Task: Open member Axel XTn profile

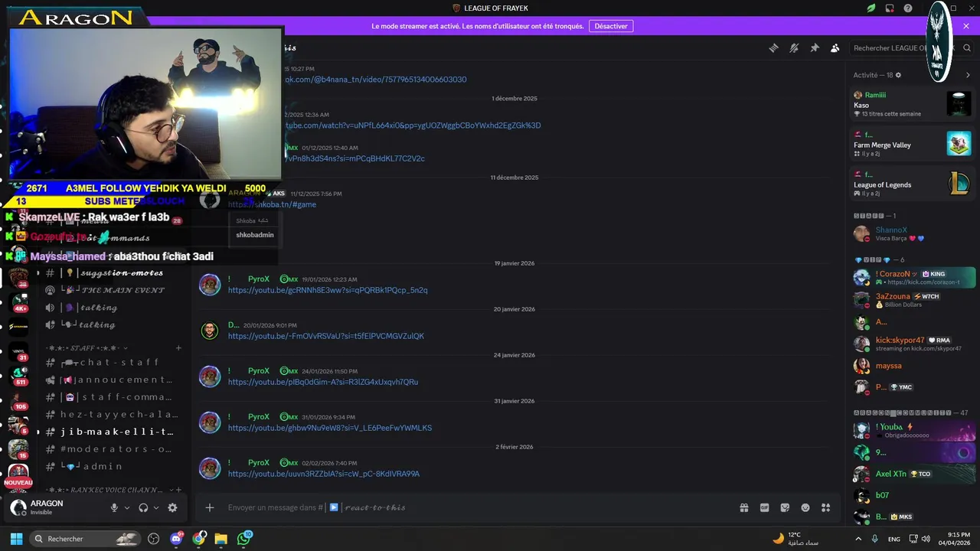Action: (912, 474)
